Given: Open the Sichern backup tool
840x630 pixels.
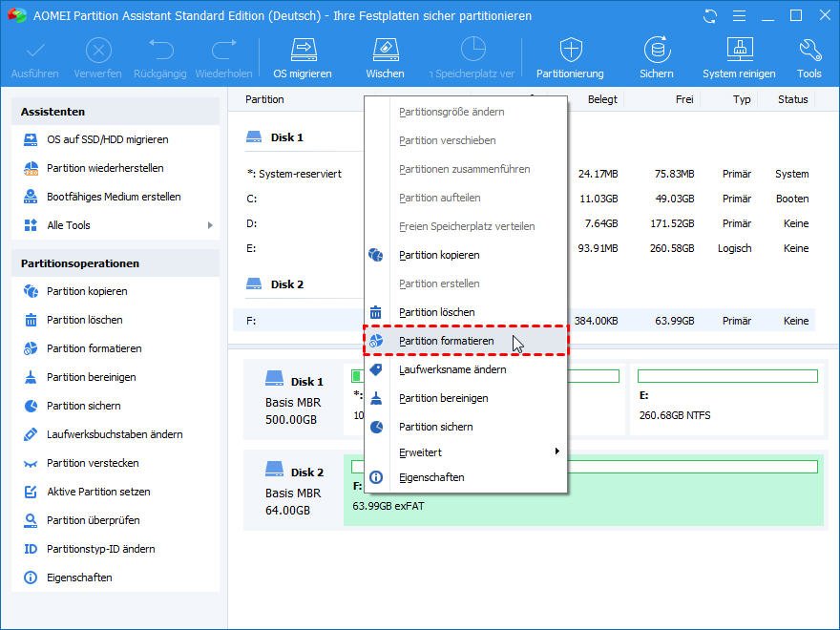Looking at the screenshot, I should tap(657, 58).
